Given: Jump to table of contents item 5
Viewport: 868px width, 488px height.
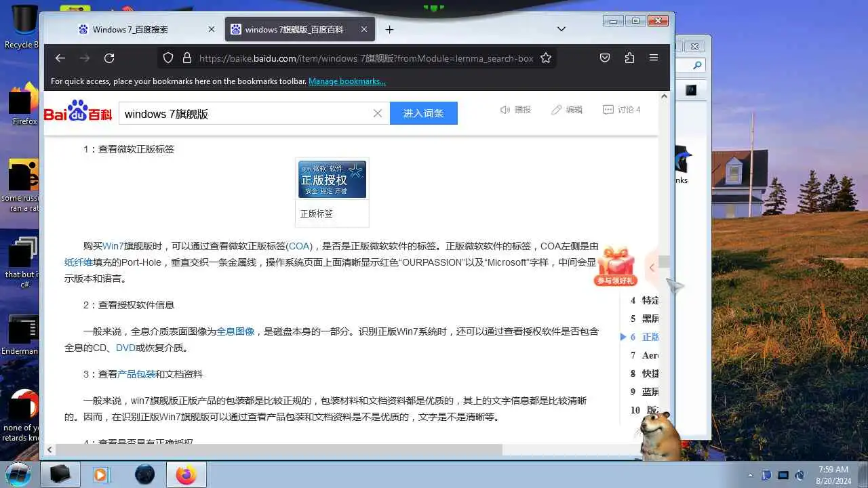Looking at the screenshot, I should [x=644, y=319].
